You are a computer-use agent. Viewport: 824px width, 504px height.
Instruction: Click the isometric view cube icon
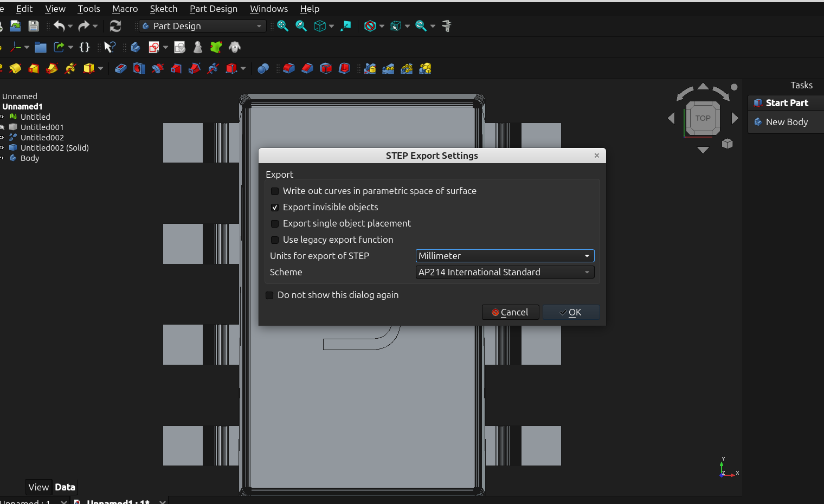coord(320,26)
